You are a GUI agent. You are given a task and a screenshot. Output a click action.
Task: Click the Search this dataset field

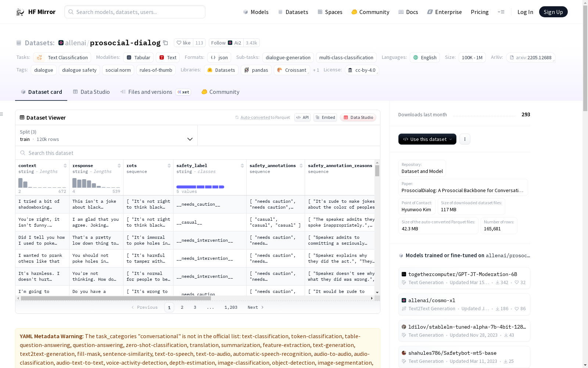pyautogui.click(x=198, y=153)
